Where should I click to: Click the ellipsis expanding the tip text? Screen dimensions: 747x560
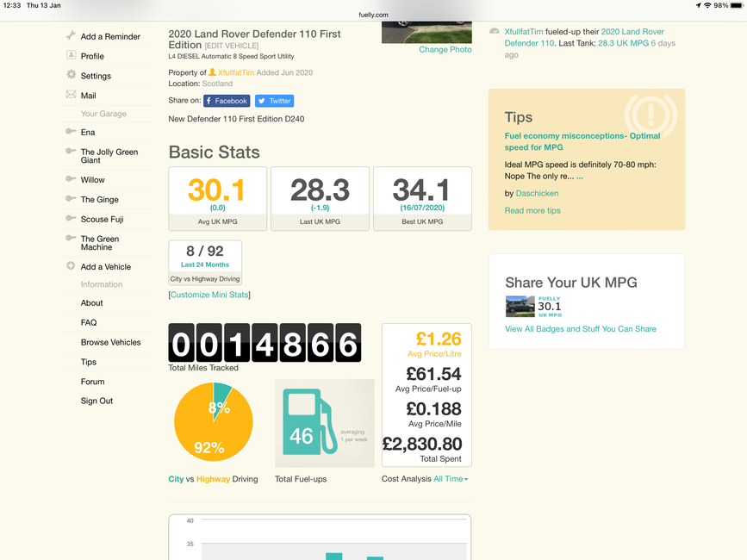(580, 177)
